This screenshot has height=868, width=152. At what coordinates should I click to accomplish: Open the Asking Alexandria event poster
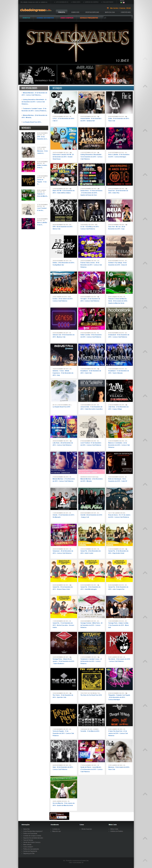click(91, 138)
